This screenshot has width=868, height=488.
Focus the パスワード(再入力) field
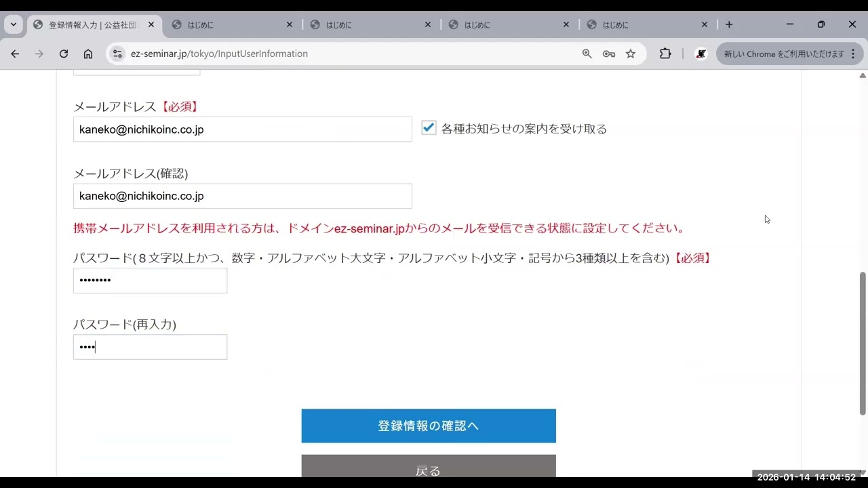[150, 347]
